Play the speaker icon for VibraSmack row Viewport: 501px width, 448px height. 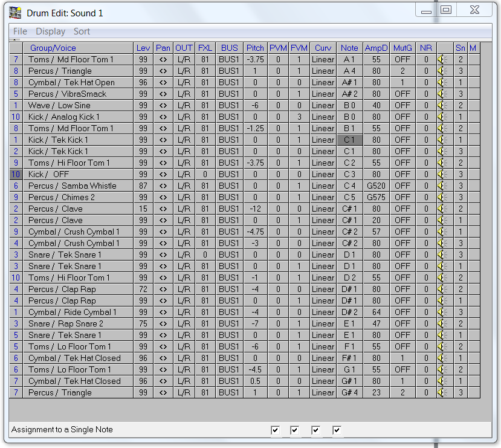coord(442,94)
